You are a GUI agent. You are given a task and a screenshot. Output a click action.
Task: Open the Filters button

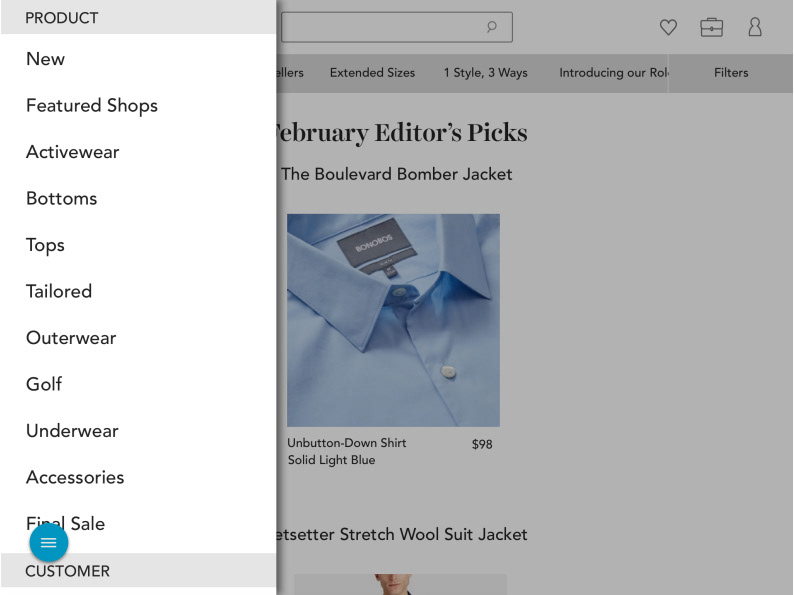point(731,72)
